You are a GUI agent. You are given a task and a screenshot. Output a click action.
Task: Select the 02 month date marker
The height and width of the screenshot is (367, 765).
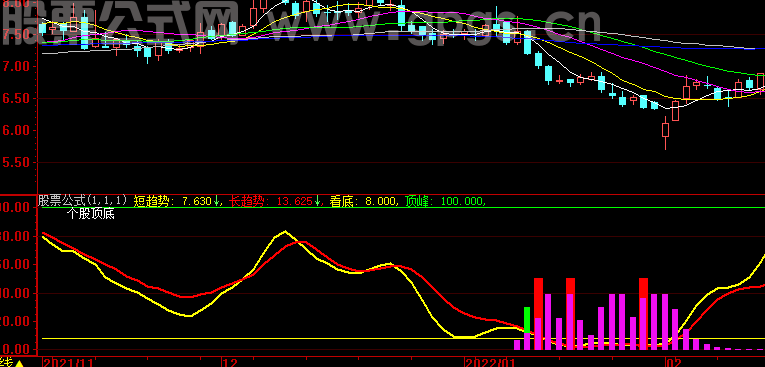(674, 363)
